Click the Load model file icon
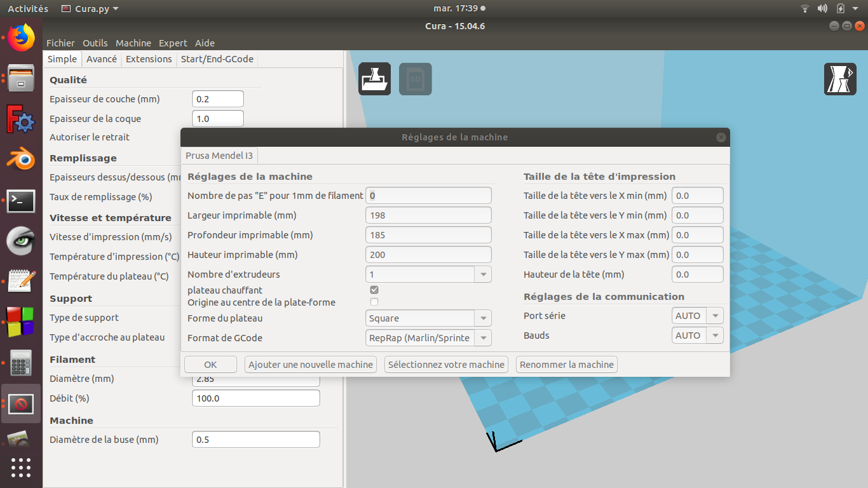 (x=374, y=79)
